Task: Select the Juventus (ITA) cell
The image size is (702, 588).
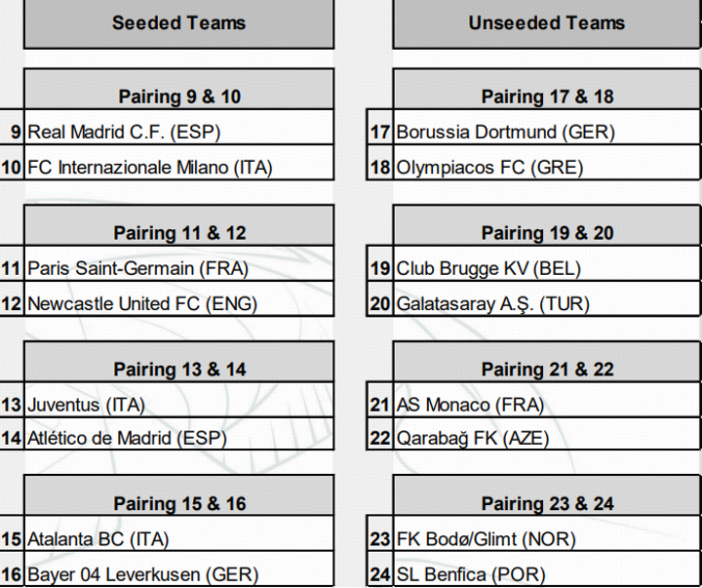Action: click(x=86, y=405)
